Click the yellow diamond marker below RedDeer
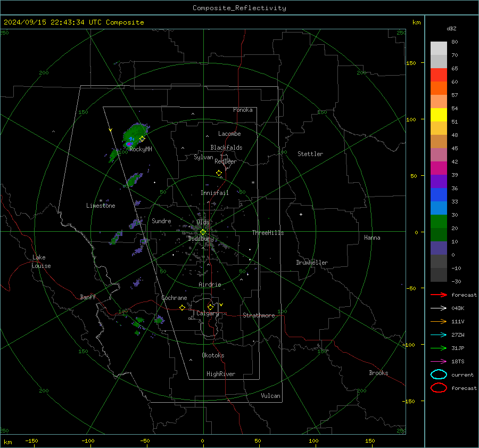 219,173
